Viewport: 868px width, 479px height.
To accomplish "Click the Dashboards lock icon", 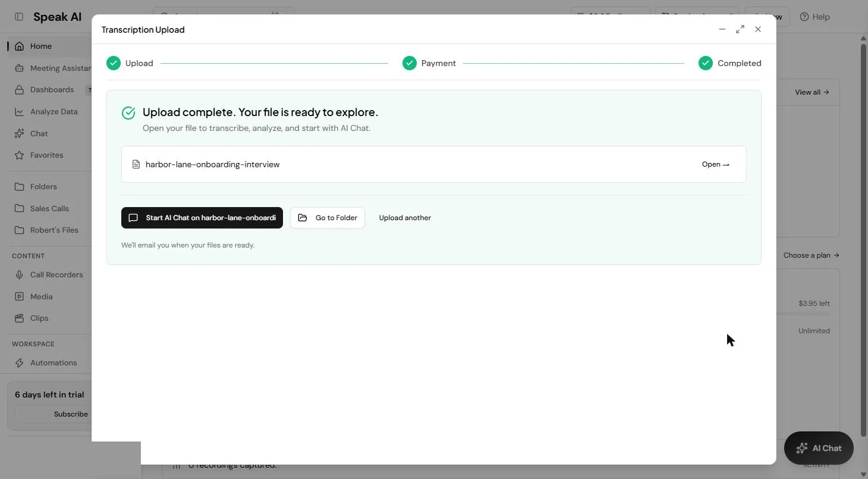I will coord(19,90).
